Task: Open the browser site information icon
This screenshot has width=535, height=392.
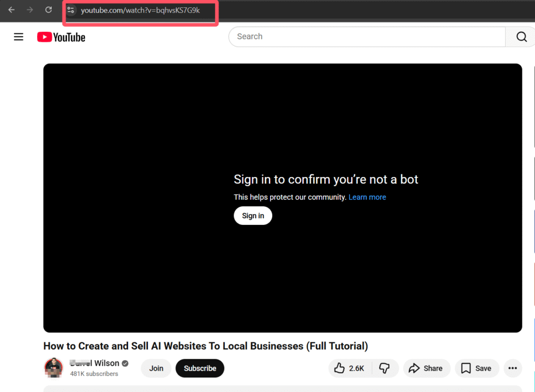Action: 71,10
